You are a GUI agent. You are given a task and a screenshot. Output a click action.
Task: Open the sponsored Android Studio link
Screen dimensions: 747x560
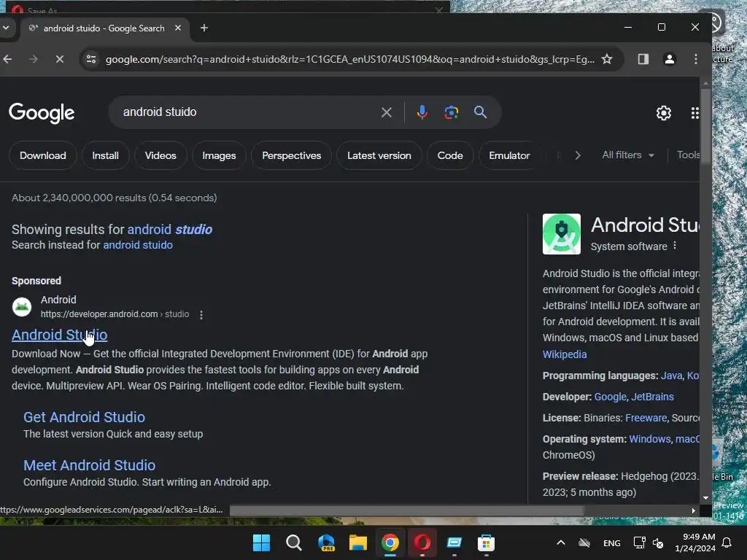pyautogui.click(x=60, y=335)
